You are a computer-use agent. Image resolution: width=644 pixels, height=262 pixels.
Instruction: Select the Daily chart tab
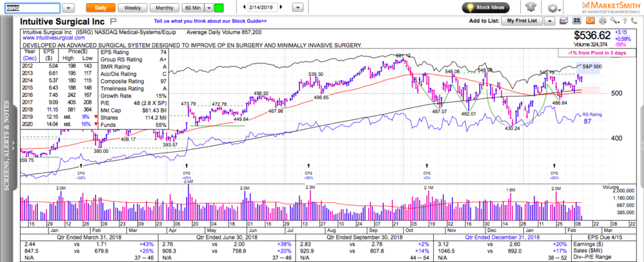pos(101,8)
